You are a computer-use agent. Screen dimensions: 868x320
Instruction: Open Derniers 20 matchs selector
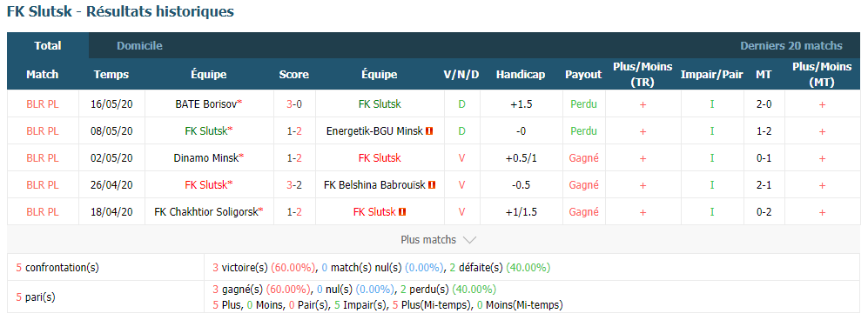tap(791, 46)
